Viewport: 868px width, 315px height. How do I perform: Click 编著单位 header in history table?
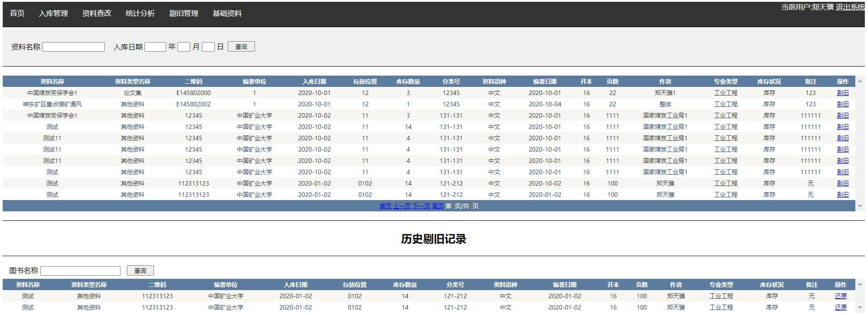(225, 285)
